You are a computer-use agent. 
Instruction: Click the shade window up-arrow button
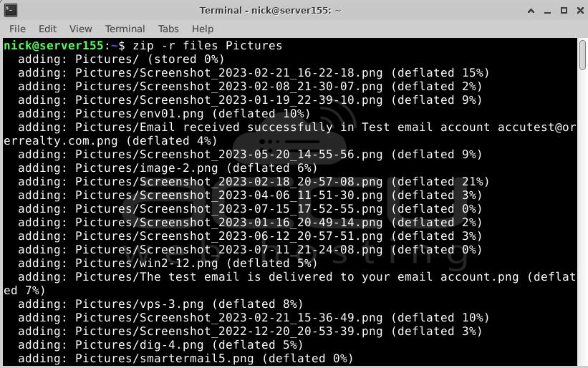531,11
